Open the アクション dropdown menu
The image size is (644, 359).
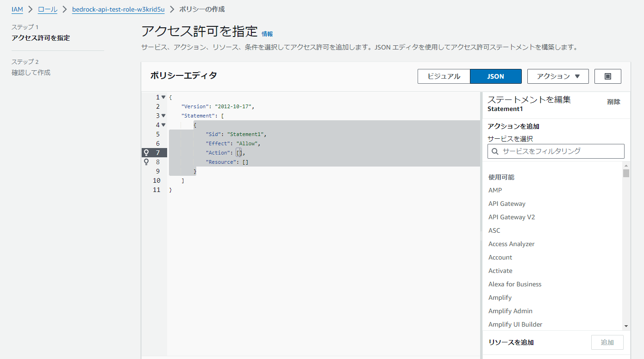point(558,76)
